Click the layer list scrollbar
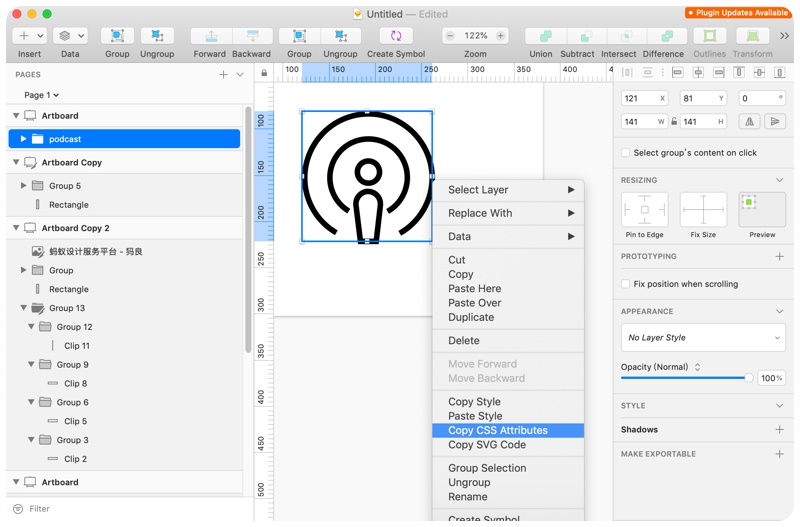800x527 pixels. (x=248, y=230)
